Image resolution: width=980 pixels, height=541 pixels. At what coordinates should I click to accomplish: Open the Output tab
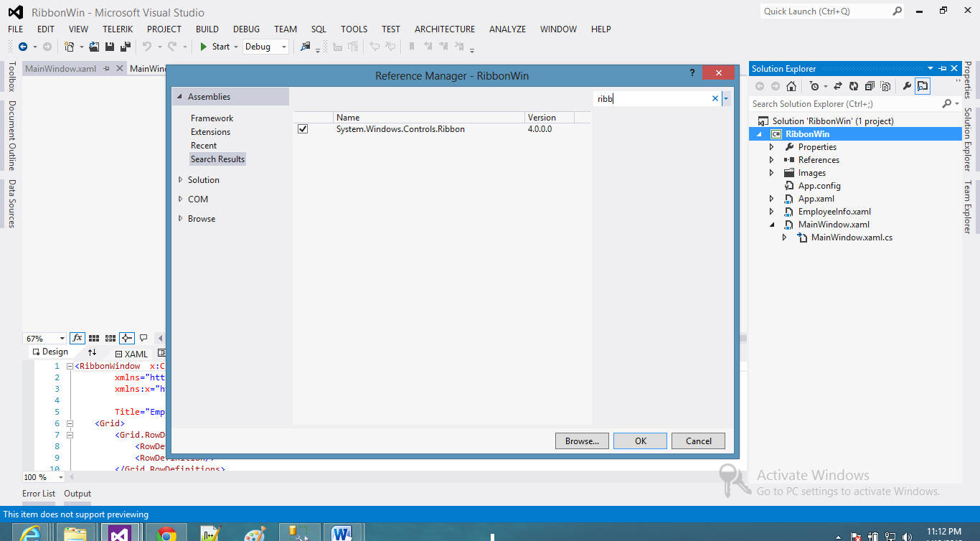pos(77,494)
